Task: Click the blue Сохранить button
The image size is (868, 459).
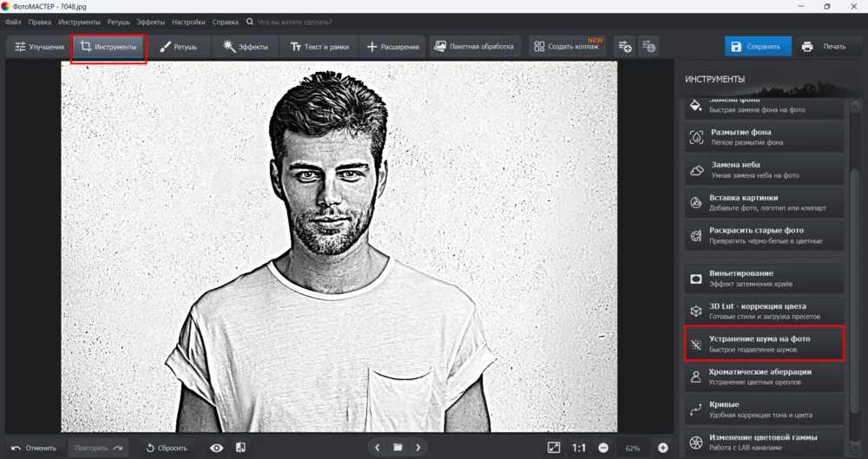Action: [758, 47]
